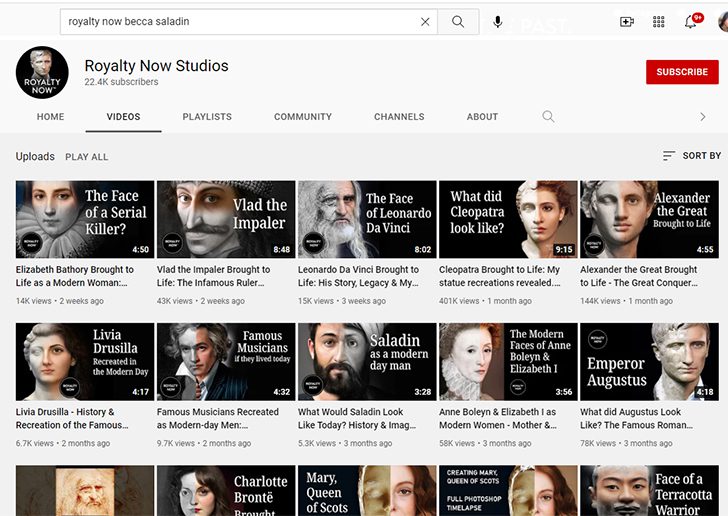728x516 pixels.
Task: Open the Sort By menu
Action: (692, 156)
